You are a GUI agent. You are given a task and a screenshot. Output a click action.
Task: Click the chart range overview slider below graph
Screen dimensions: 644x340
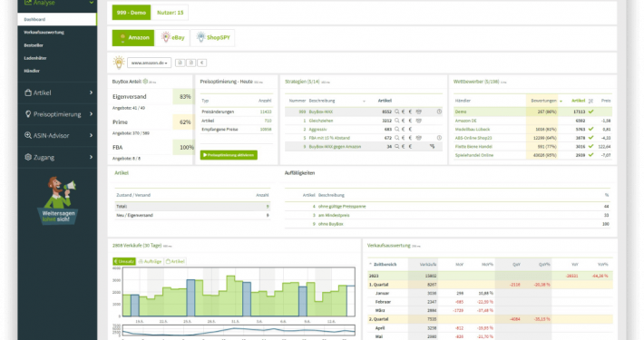tap(239, 330)
